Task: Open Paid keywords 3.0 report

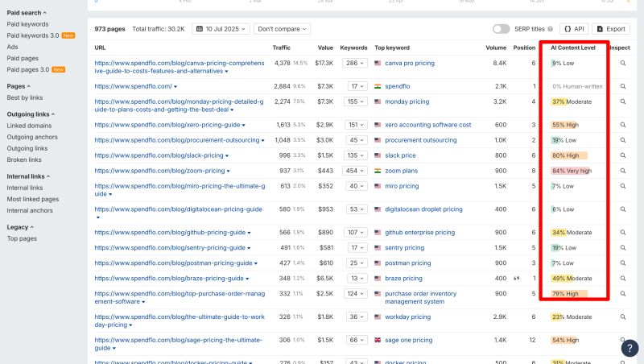Action: [x=33, y=35]
